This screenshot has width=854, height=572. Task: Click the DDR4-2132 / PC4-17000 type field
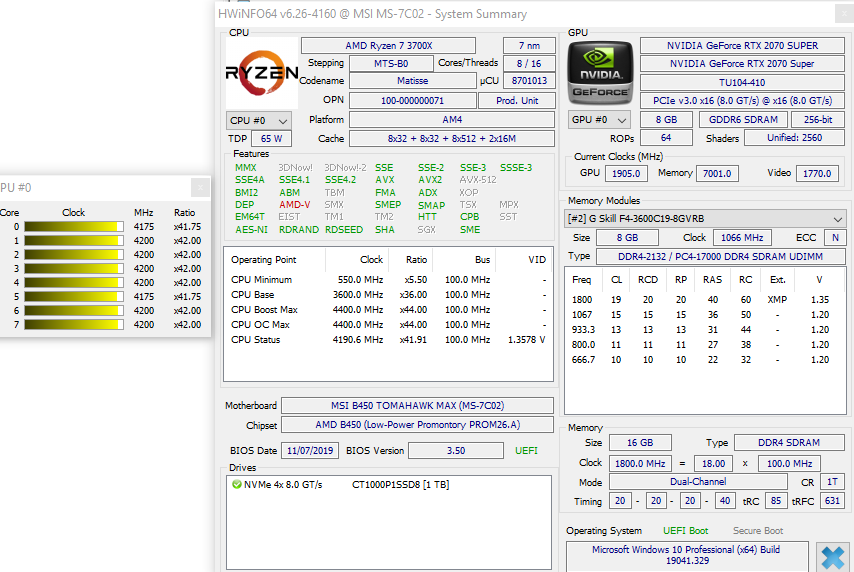pos(720,256)
